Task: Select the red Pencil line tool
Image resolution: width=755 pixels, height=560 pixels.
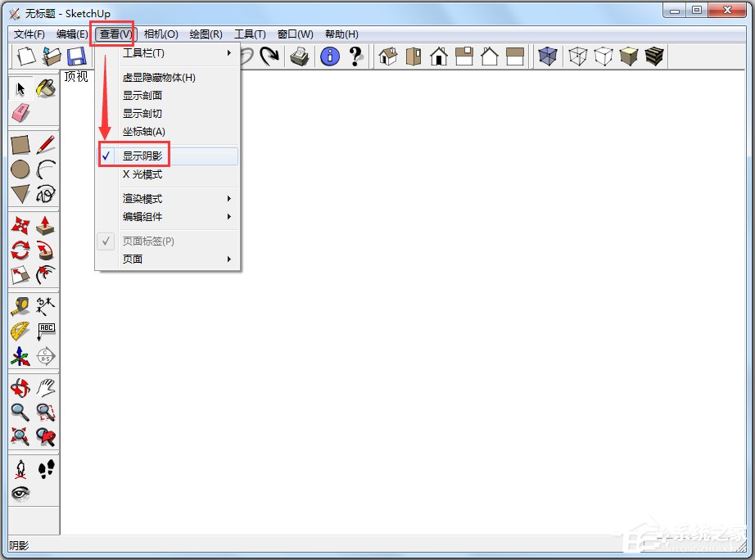Action: point(46,144)
